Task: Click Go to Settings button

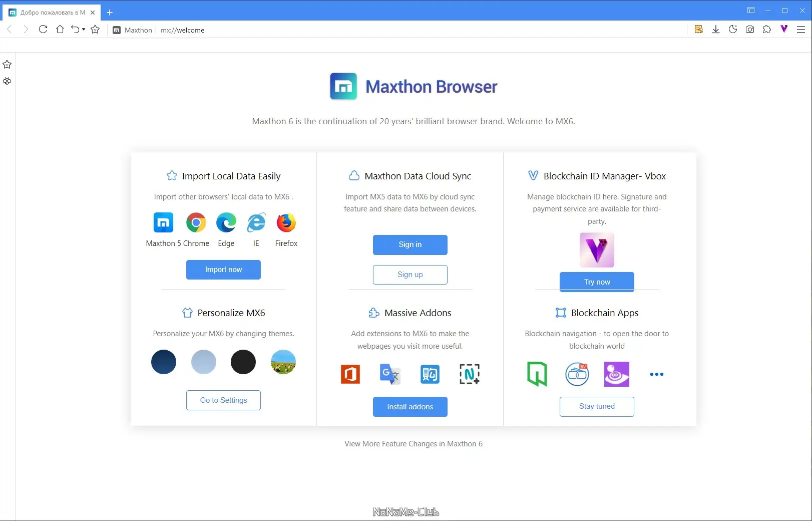Action: pos(223,400)
